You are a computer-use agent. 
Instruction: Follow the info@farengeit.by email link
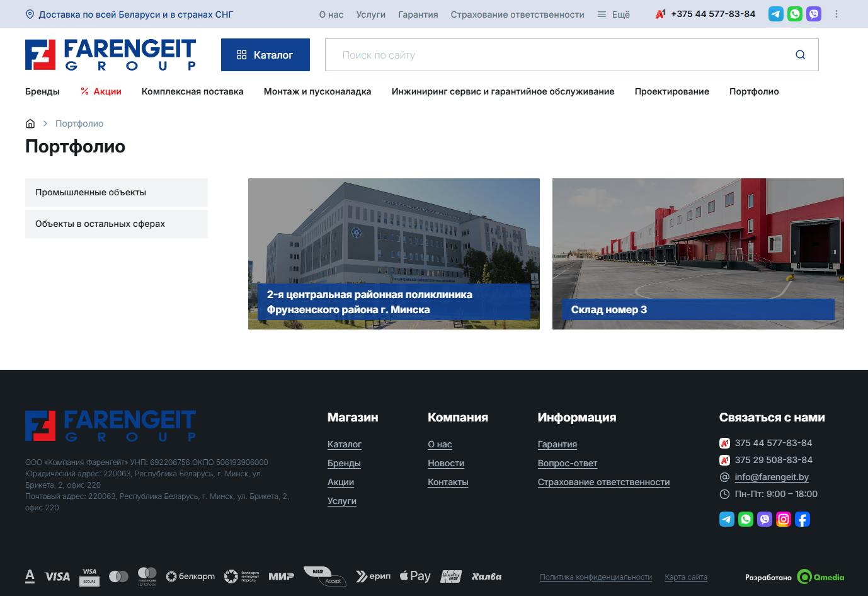772,477
